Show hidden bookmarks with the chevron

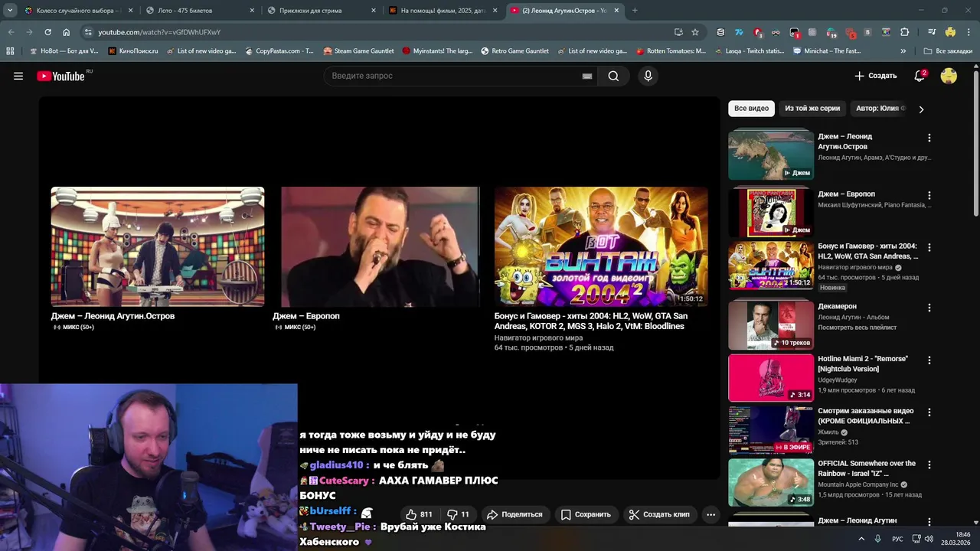coord(903,51)
